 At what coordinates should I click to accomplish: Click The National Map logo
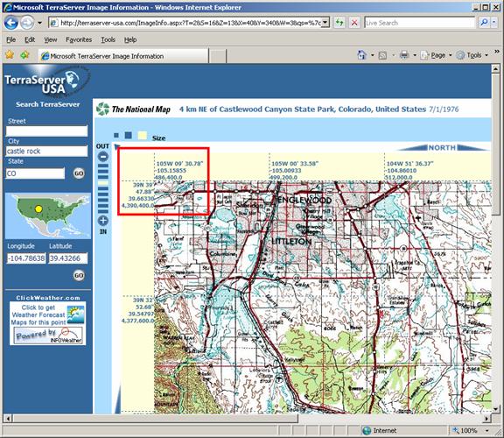[133, 109]
